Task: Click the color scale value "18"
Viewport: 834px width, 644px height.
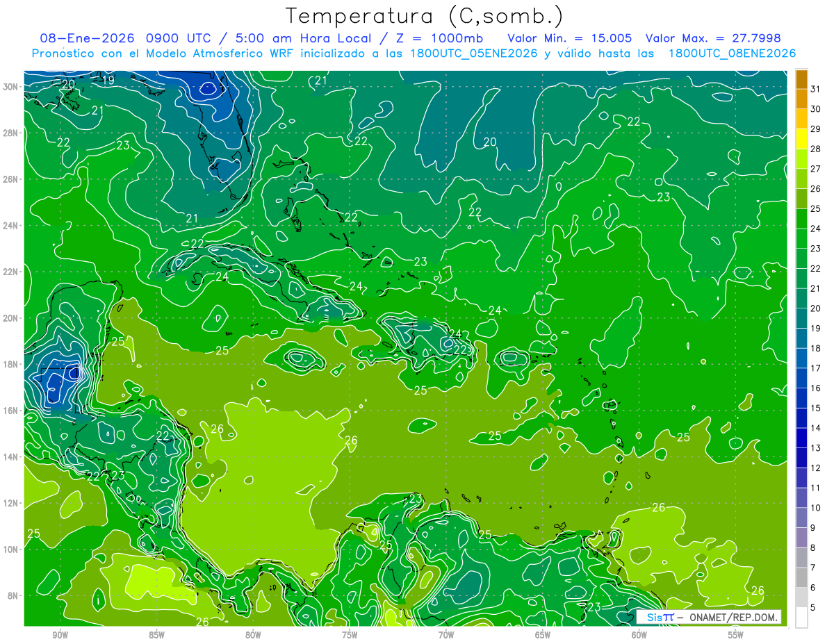Action: pyautogui.click(x=816, y=348)
